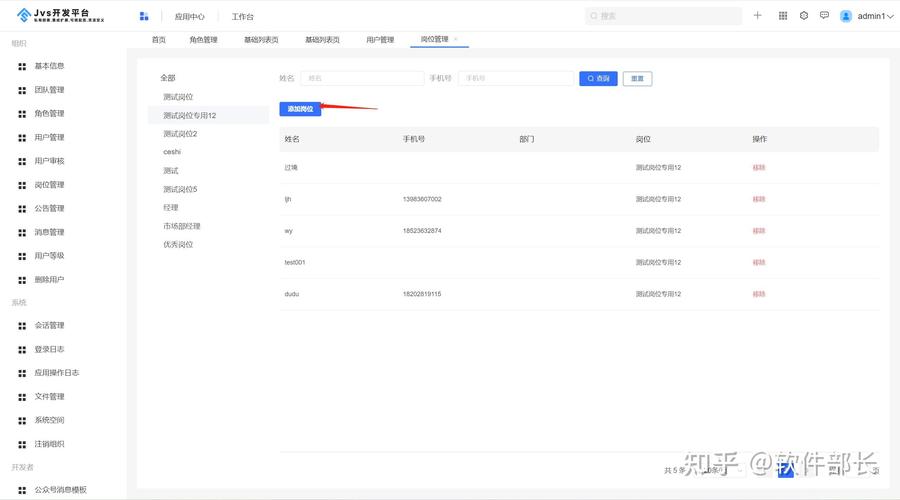The image size is (900, 500).
Task: Select the active 岗位管理 tab
Action: [x=434, y=39]
